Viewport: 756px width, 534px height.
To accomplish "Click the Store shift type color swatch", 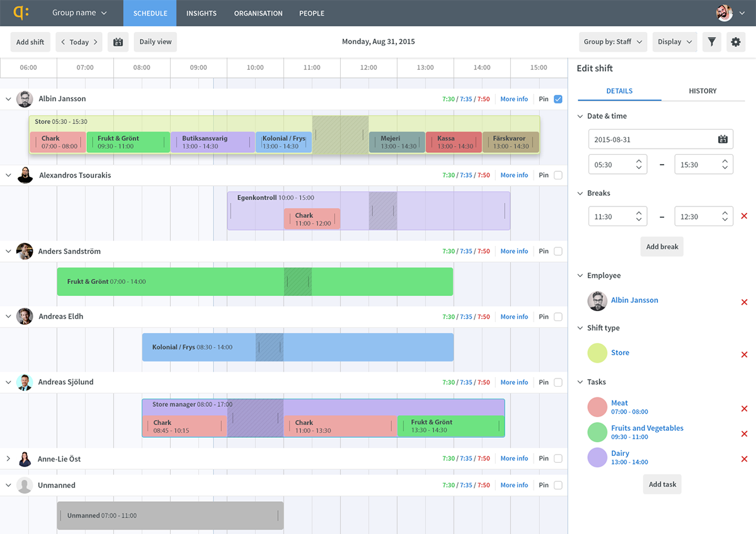I will pyautogui.click(x=597, y=353).
